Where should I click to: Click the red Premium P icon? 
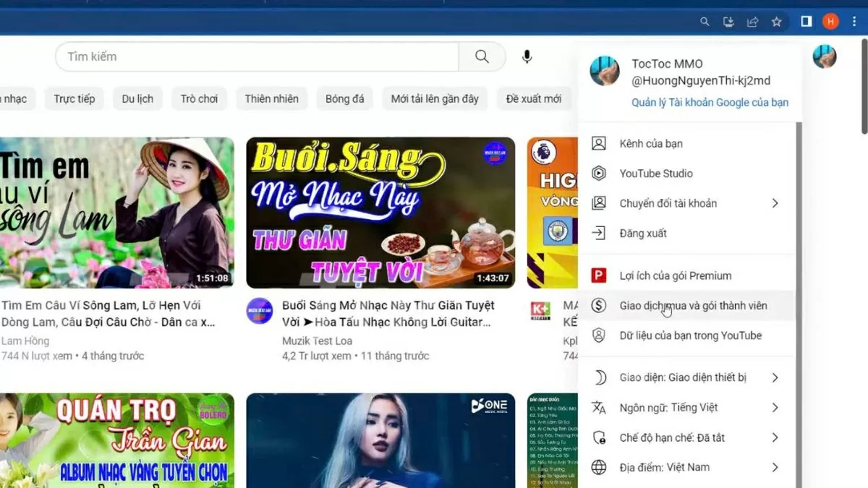(599, 275)
